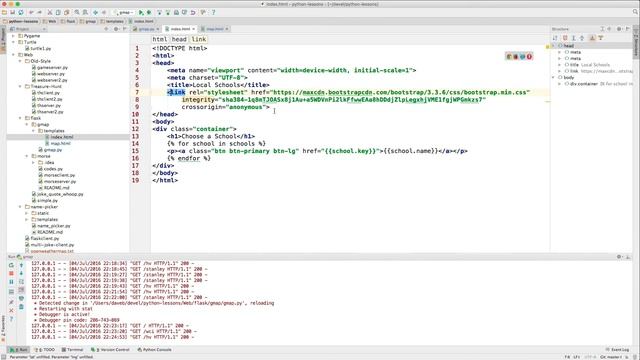Click python-lessons in the navigation bar
This screenshot has height=360, width=640.
click(21, 21)
